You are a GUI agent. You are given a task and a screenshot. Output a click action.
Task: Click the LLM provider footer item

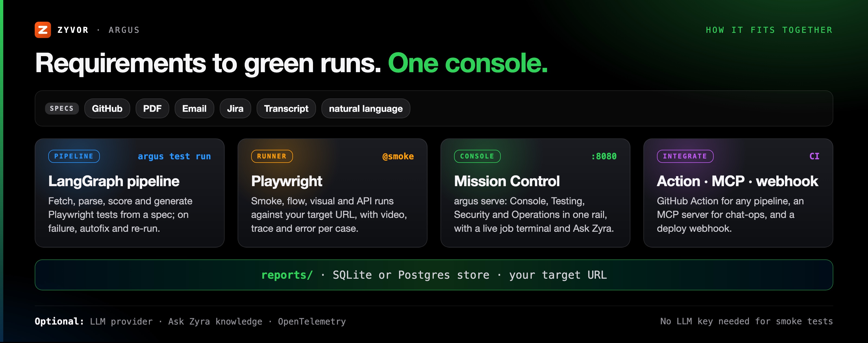point(121,322)
